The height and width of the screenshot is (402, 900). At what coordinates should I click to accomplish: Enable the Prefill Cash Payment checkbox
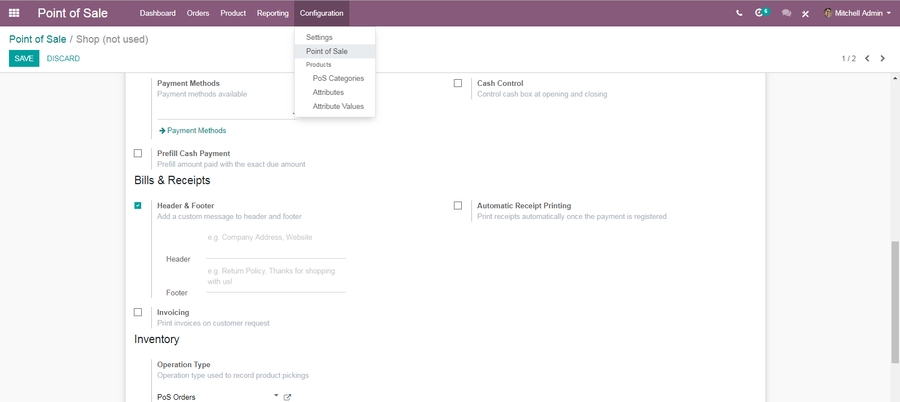coord(138,154)
